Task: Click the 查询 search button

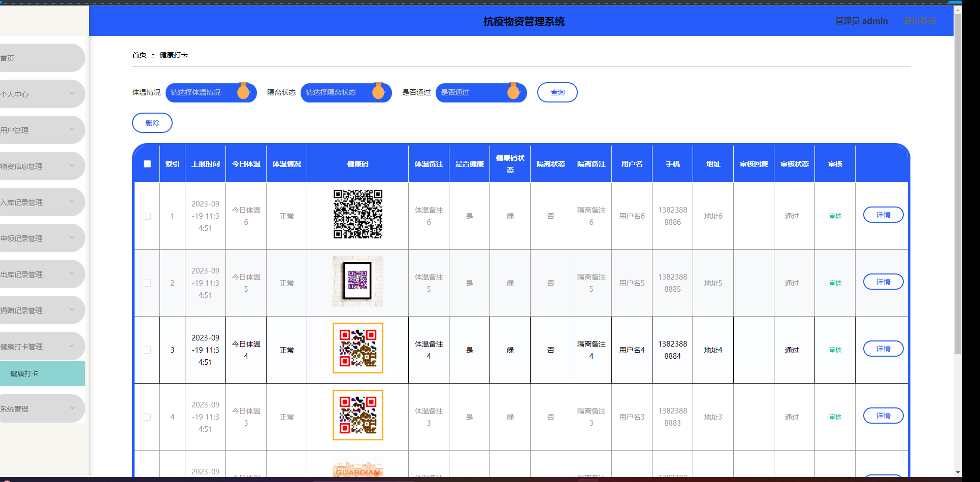Action: click(557, 92)
